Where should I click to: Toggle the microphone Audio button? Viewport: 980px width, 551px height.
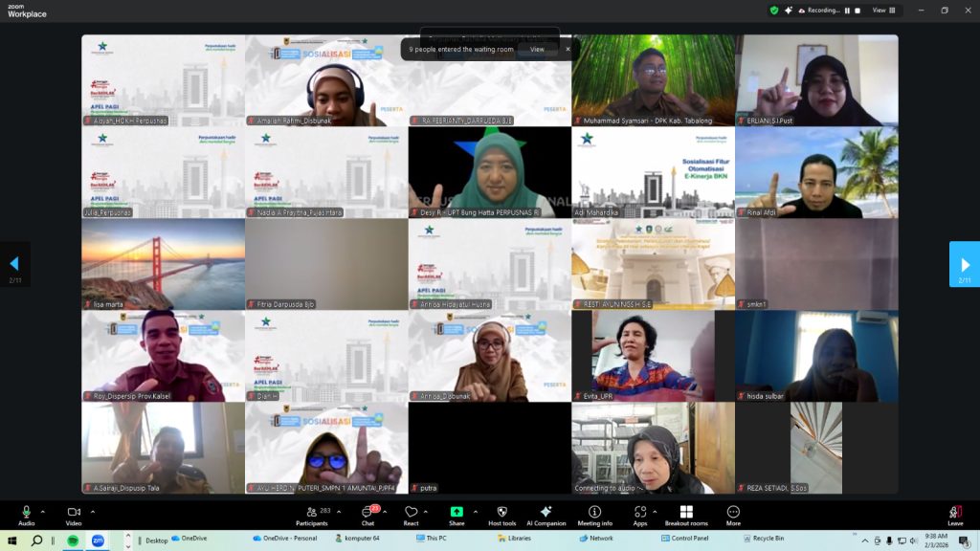tap(26, 514)
